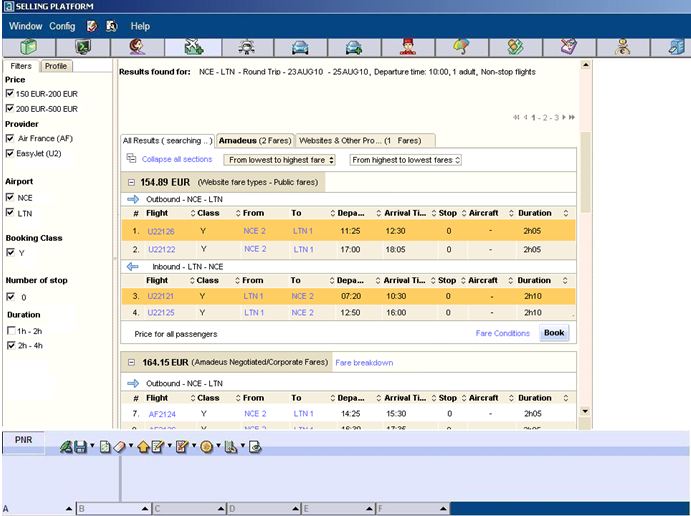Switch to Amadeus (2 Fares) tab

255,141
